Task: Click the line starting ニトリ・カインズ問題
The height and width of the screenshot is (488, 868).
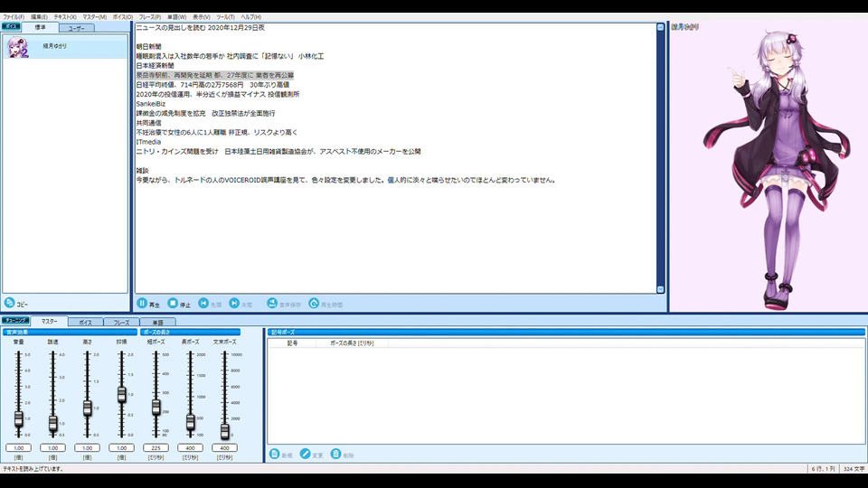Action: coord(278,152)
